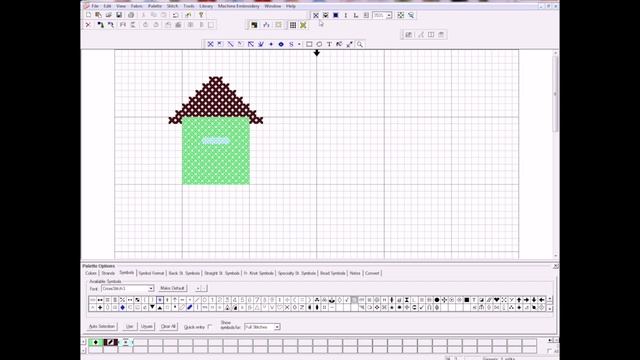Click the X stitch view icon near zoom

316,15
